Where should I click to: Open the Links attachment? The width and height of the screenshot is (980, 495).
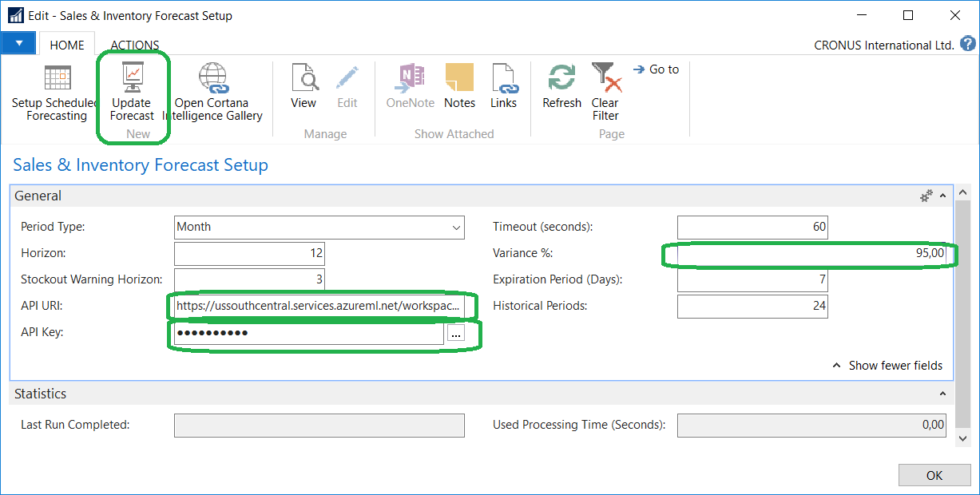(x=503, y=79)
